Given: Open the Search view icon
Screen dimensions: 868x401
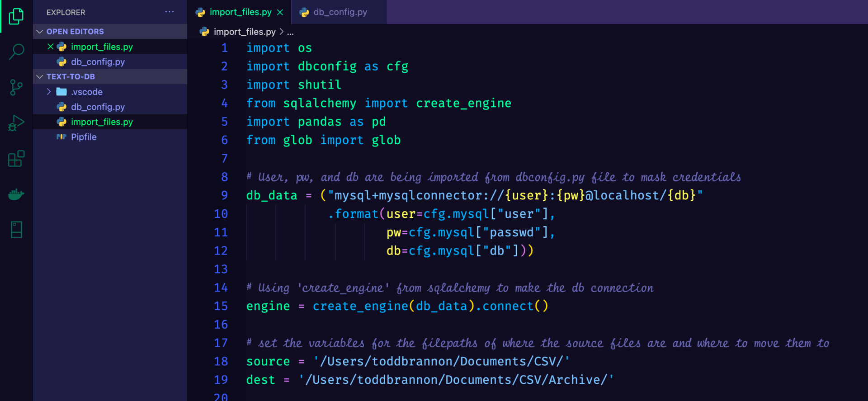Looking at the screenshot, I should tap(16, 52).
